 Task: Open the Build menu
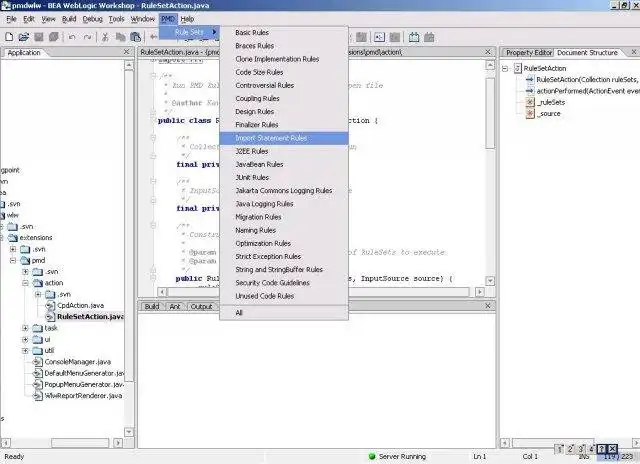[69, 19]
